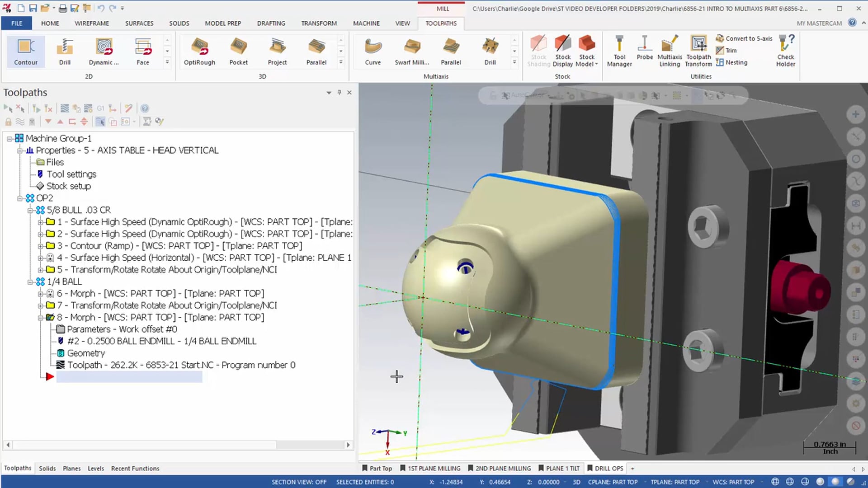Choose the 2D Drill toolpath

pyautogui.click(x=65, y=52)
